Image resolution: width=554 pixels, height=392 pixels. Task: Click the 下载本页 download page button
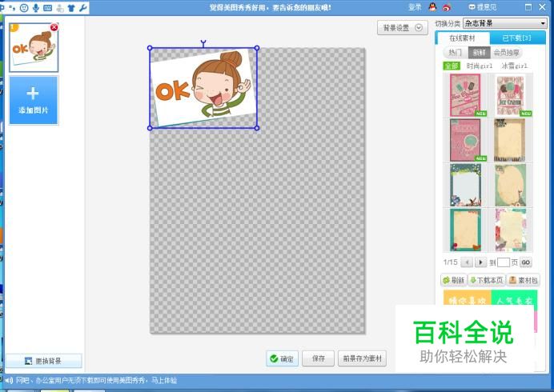[487, 280]
